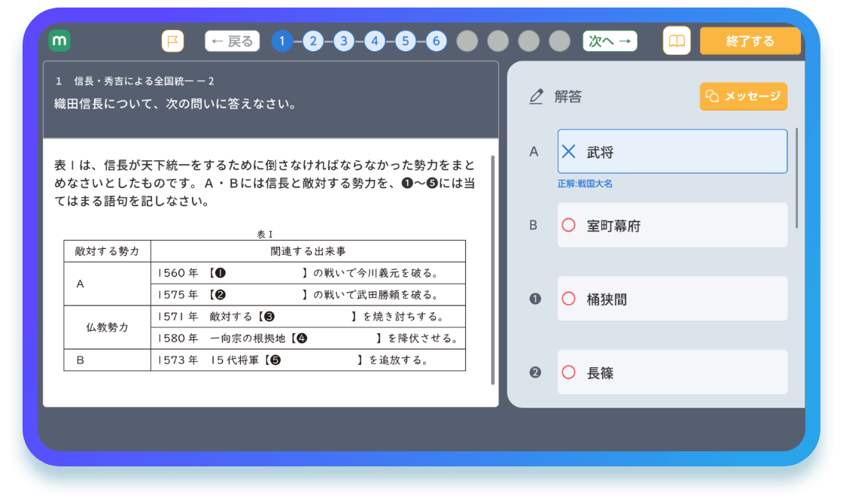Open the textbook icon beside 終了する
The height and width of the screenshot is (504, 843).
[675, 41]
